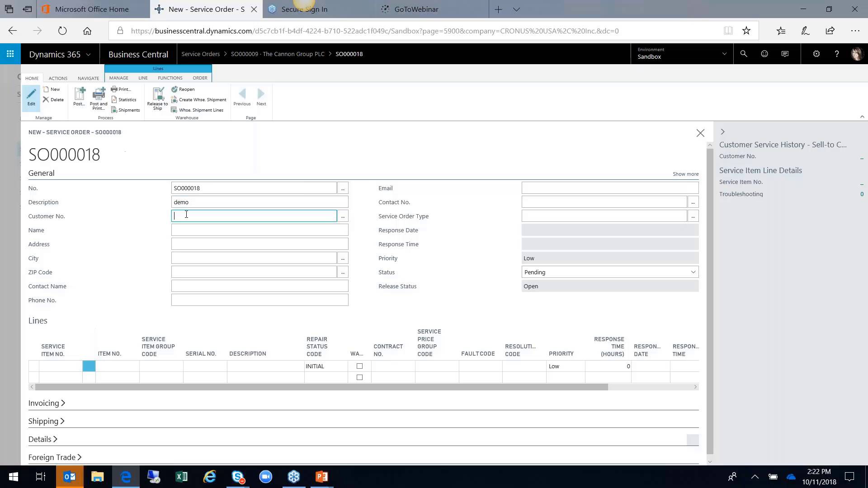Check the warranty checkbox on first line
The image size is (868, 488).
click(x=359, y=366)
